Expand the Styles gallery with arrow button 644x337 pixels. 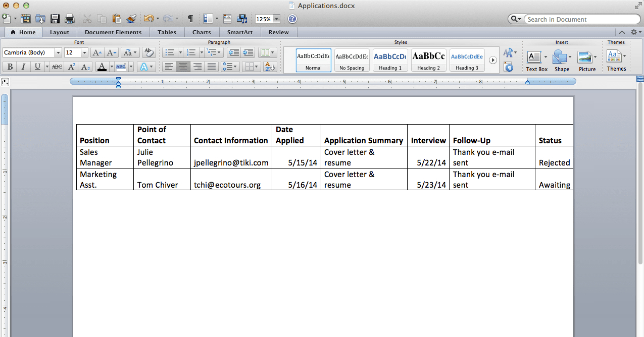click(493, 60)
